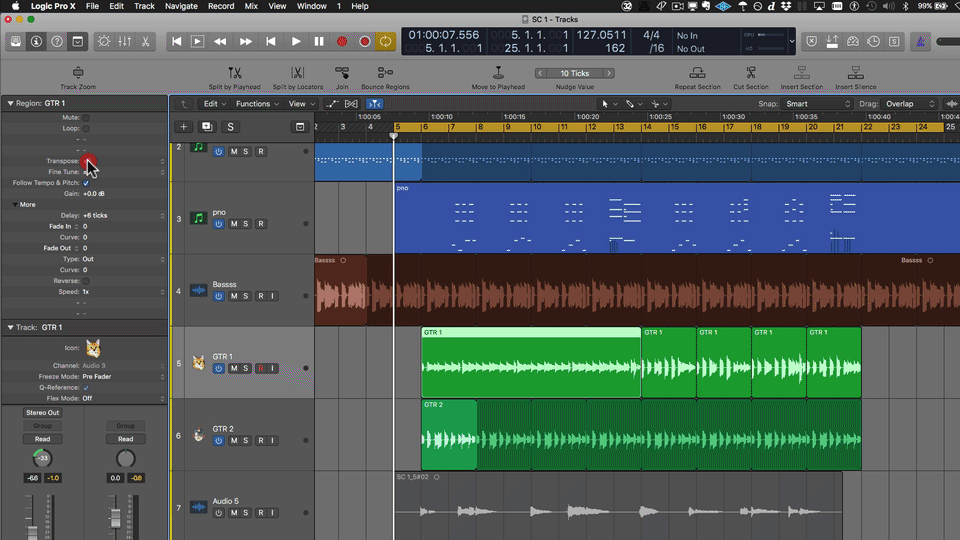The height and width of the screenshot is (540, 960).
Task: Mute the pno track
Action: pos(234,223)
